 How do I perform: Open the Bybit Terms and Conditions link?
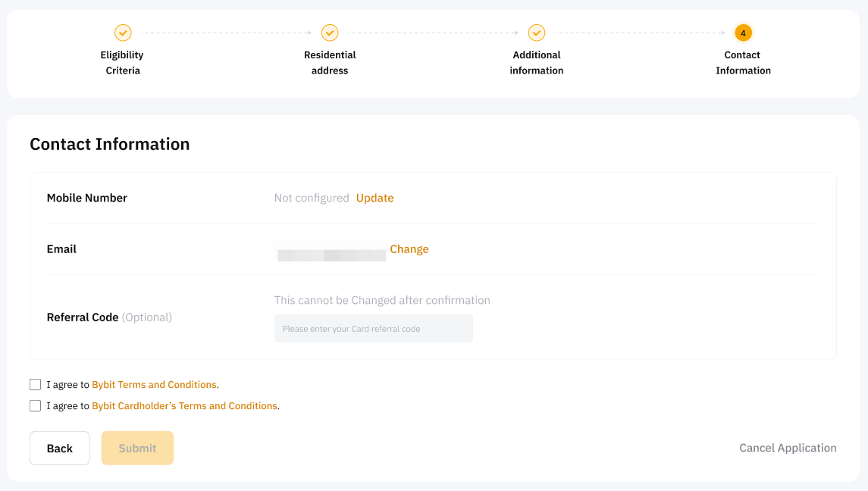[154, 385]
